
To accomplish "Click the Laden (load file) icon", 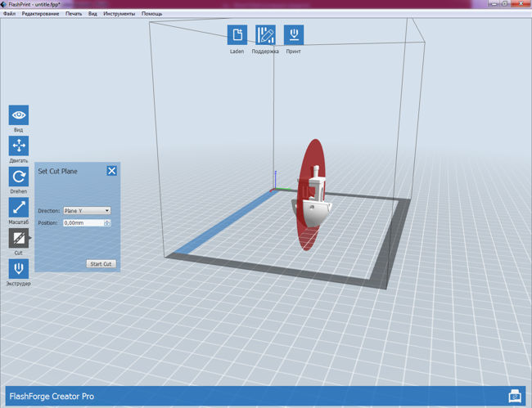I will (x=237, y=35).
